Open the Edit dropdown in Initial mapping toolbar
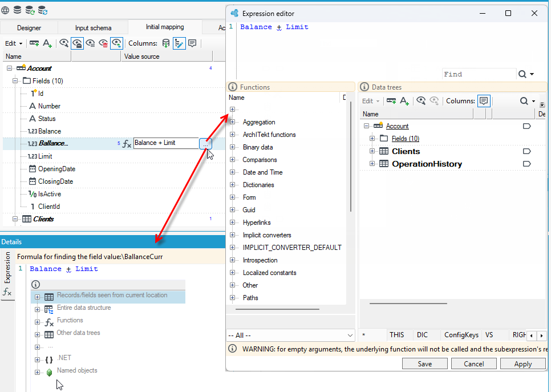This screenshot has height=392, width=551. point(13,43)
